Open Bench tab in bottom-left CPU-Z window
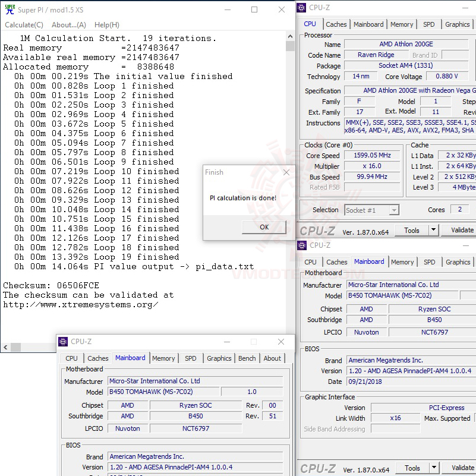The height and width of the screenshot is (476, 476). click(247, 358)
